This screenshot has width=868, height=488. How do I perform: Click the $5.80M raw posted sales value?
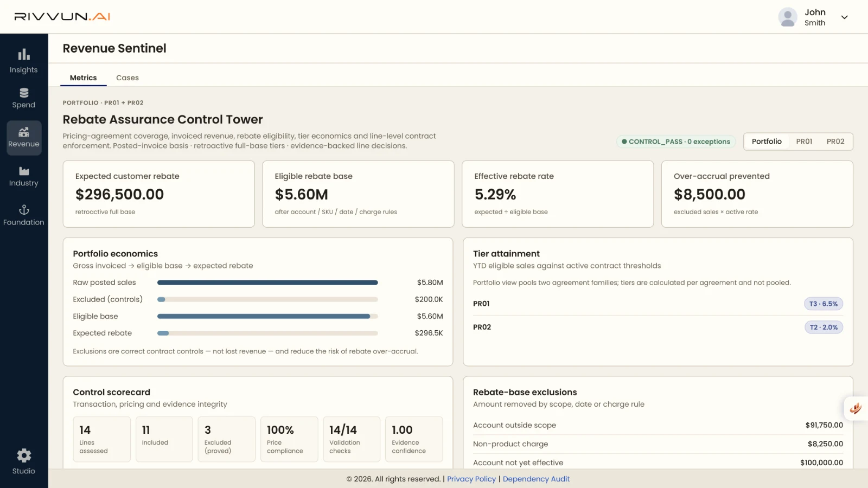(x=430, y=282)
